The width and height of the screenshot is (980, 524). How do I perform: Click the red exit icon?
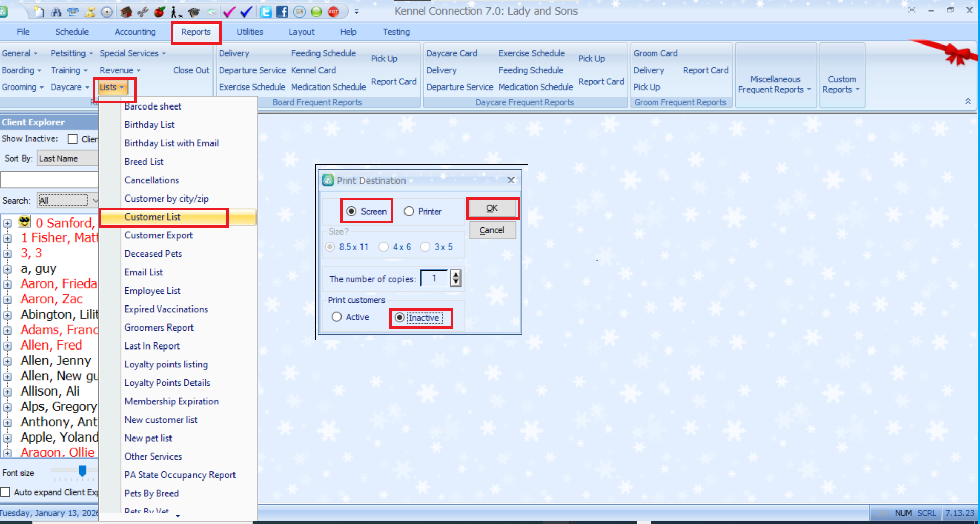(333, 11)
